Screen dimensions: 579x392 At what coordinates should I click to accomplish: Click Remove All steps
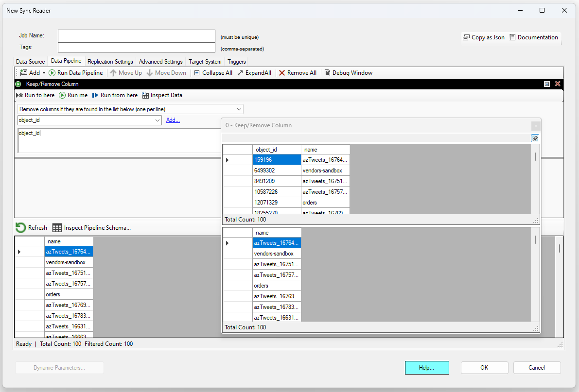coord(298,73)
